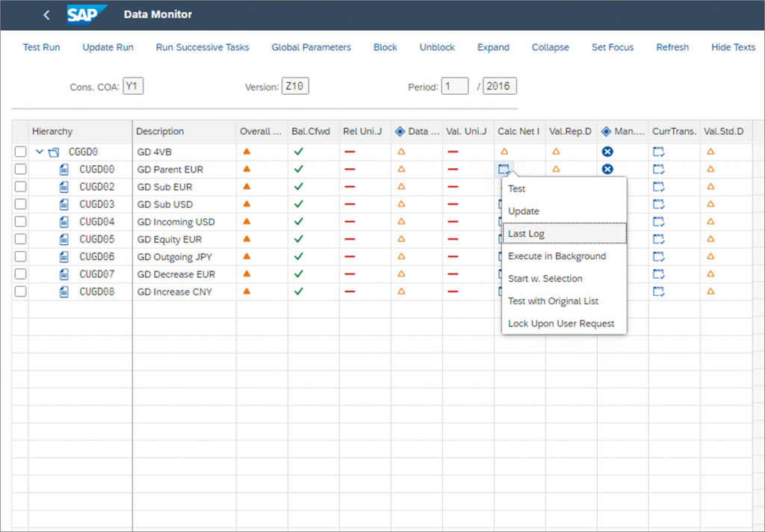This screenshot has width=765, height=532.
Task: Click the Collapse toolbar button
Action: click(551, 47)
